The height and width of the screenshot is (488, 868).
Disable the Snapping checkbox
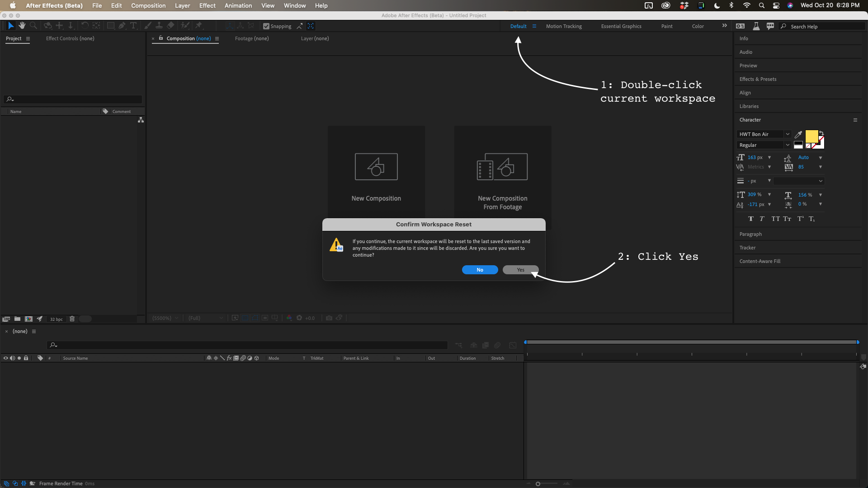pyautogui.click(x=266, y=26)
